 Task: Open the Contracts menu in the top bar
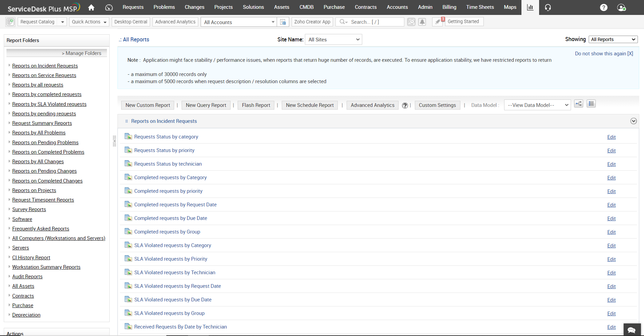click(x=366, y=7)
